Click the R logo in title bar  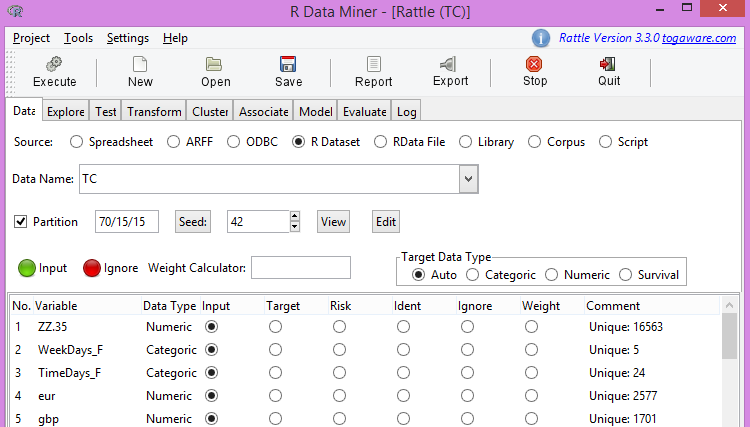tap(16, 11)
